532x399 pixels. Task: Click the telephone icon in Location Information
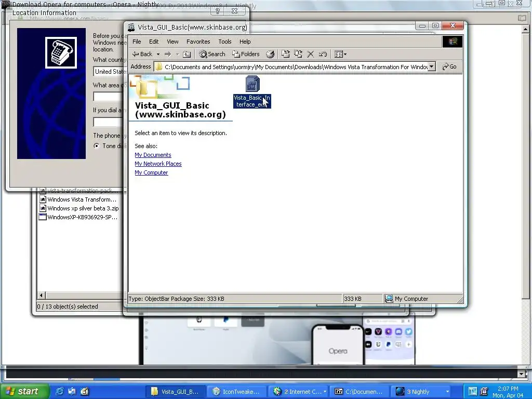click(x=61, y=52)
